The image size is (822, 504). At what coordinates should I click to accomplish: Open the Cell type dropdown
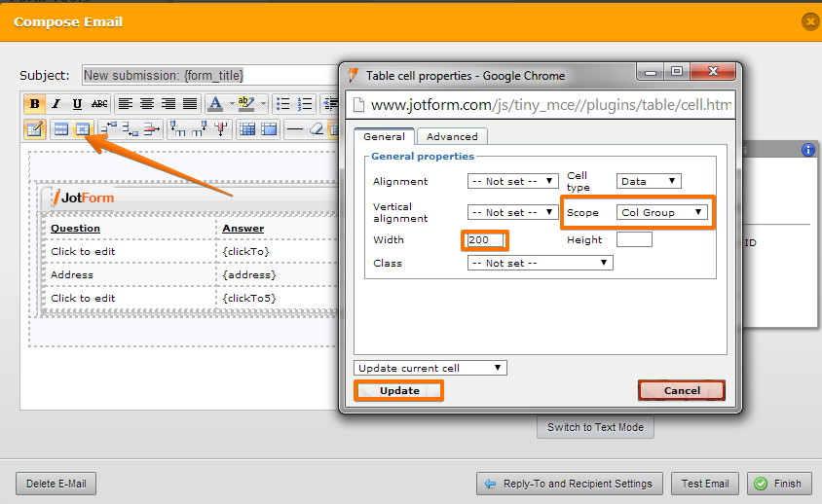click(x=648, y=181)
